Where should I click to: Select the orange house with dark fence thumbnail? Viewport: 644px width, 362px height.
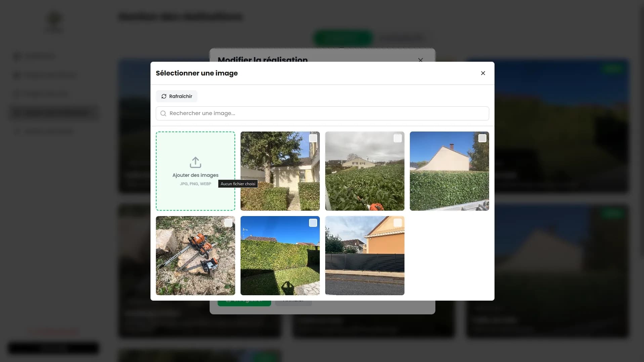coord(365,256)
